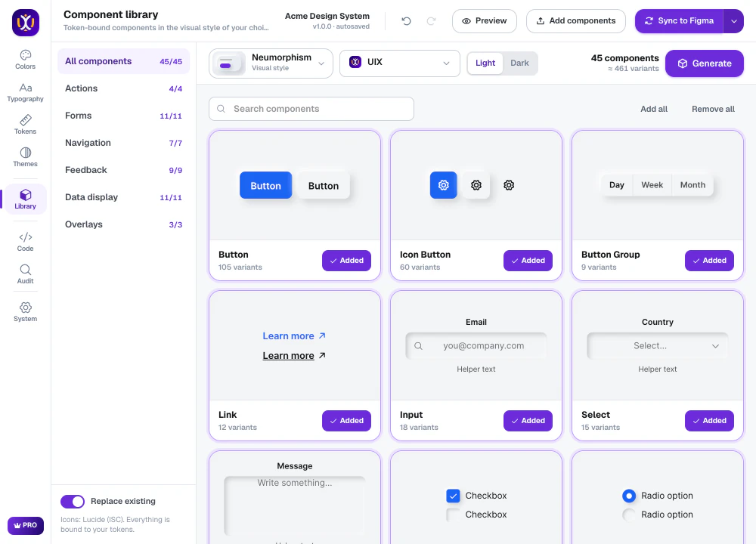
Task: Filter by Navigation category
Action: [x=123, y=143]
